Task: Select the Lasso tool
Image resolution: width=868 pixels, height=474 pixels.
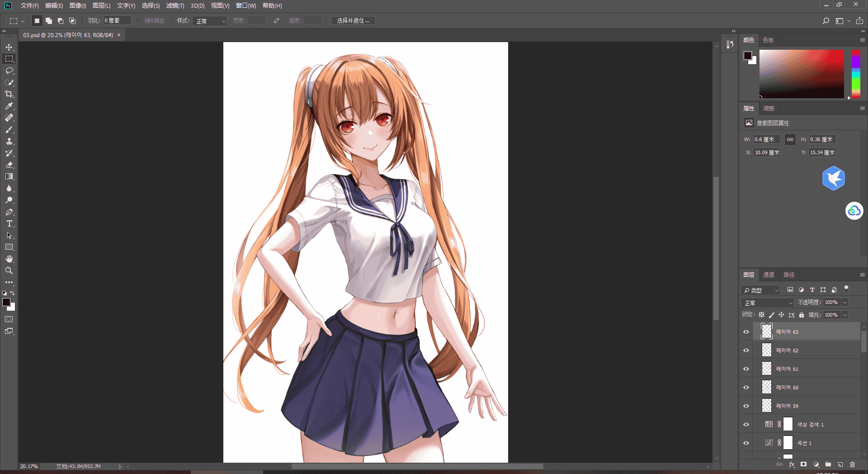Action: [x=9, y=71]
